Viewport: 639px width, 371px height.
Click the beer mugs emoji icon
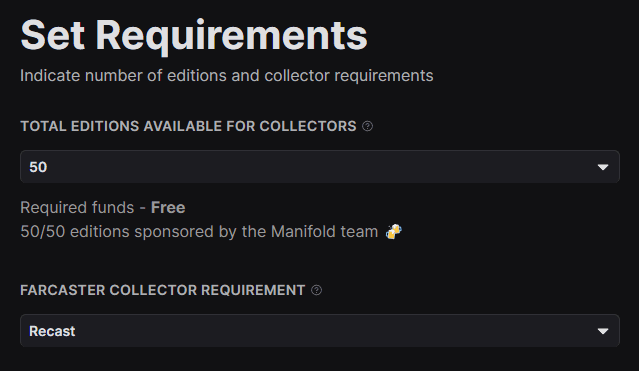point(394,232)
